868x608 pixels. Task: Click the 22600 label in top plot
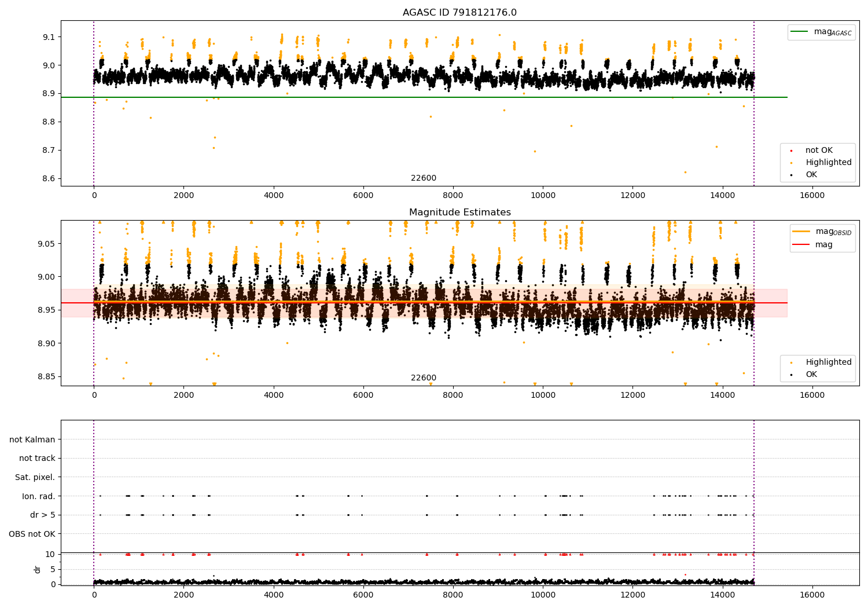pos(424,178)
